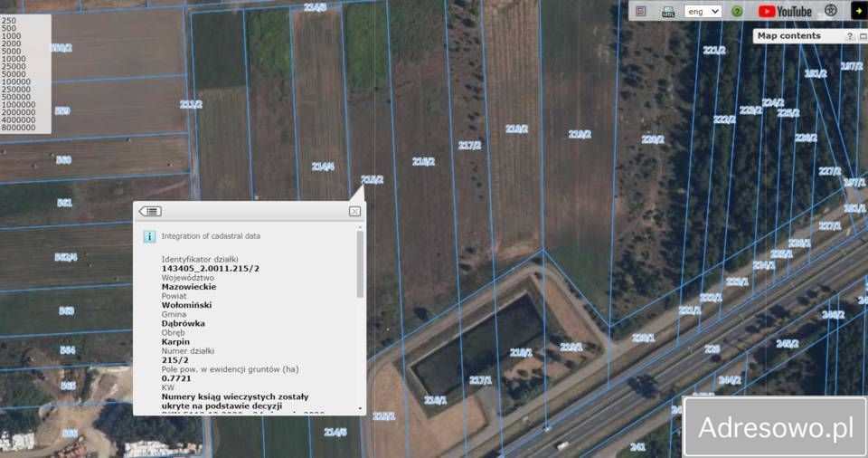Click parcel identifier 143405_2.0011.215/2
This screenshot has height=458, width=868.
(211, 268)
